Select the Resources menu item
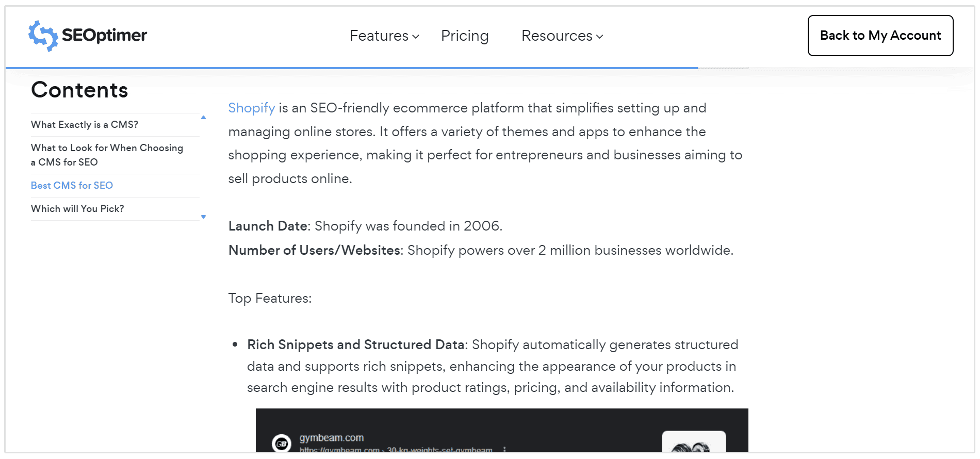 [557, 36]
